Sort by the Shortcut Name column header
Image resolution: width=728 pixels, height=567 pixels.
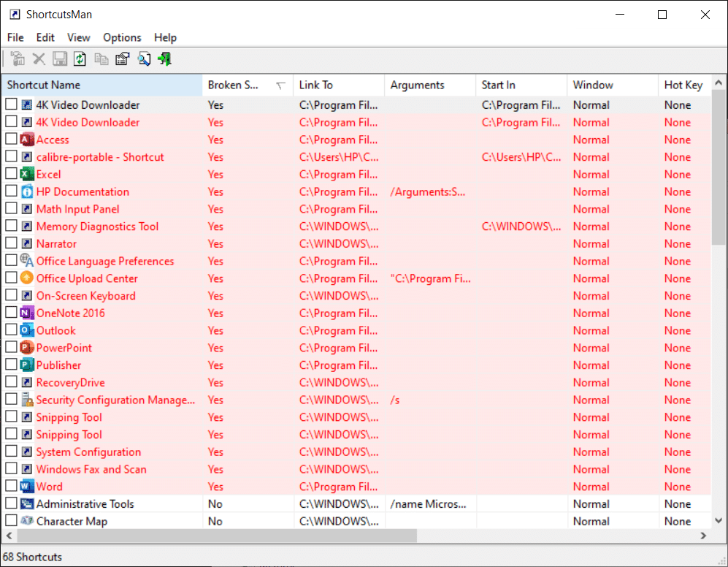(x=102, y=85)
